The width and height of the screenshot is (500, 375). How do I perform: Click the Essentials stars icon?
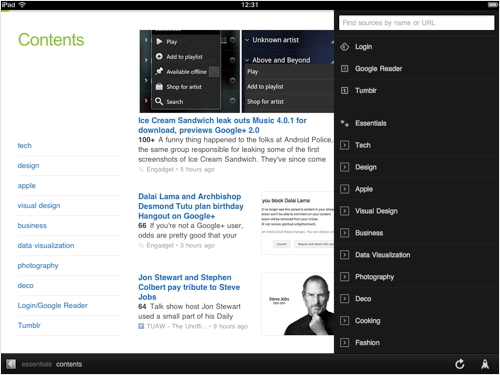[x=345, y=123]
